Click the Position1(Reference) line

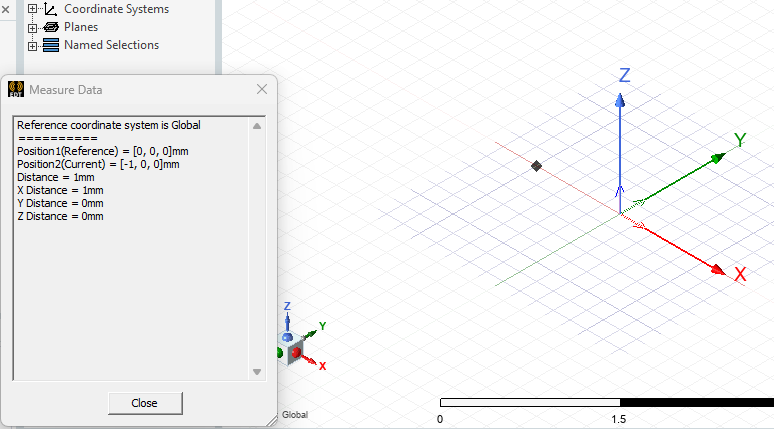(103, 151)
